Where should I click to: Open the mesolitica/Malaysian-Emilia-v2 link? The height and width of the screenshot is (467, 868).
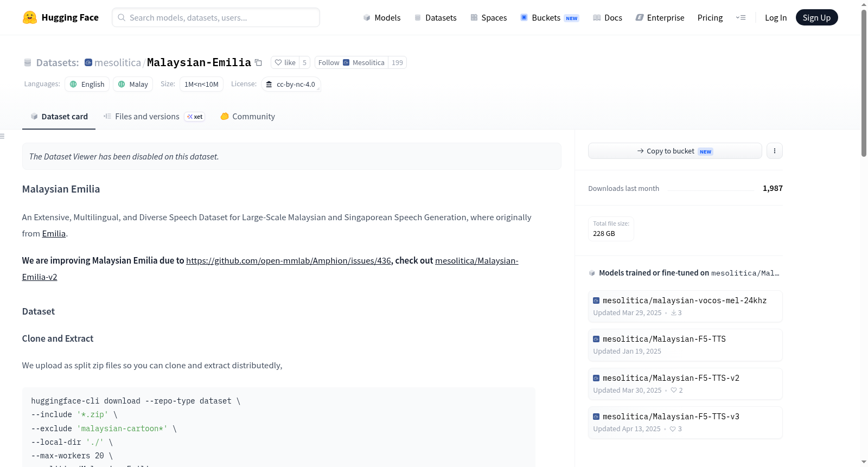pos(270,269)
